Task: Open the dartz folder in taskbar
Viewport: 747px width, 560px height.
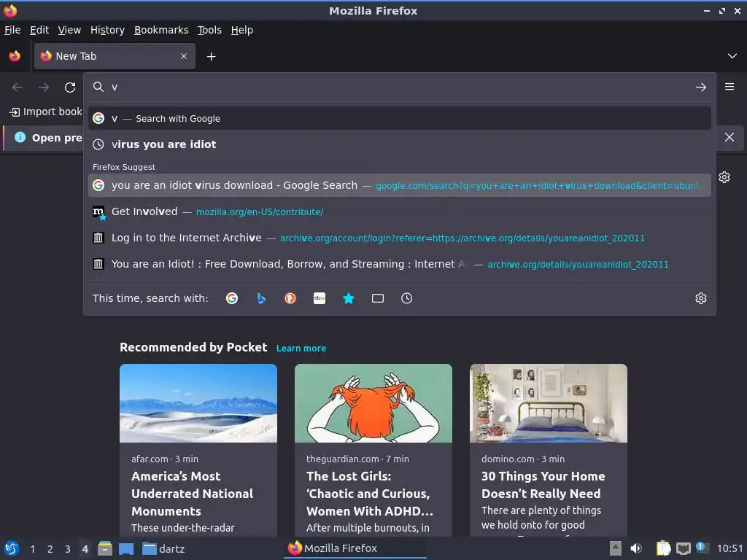Action: point(163,548)
